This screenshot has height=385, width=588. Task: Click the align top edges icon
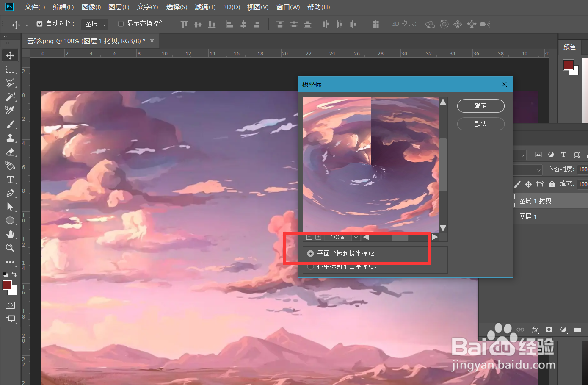click(x=184, y=25)
